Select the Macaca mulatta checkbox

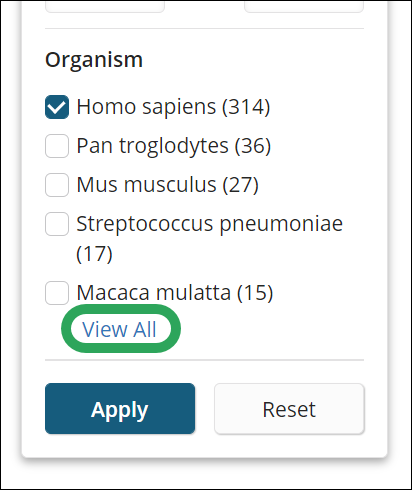pos(57,293)
